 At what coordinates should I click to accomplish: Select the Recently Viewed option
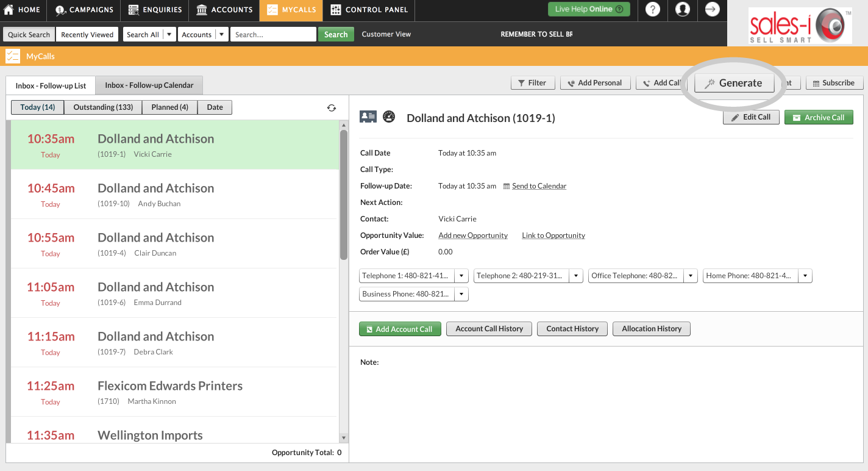point(87,35)
